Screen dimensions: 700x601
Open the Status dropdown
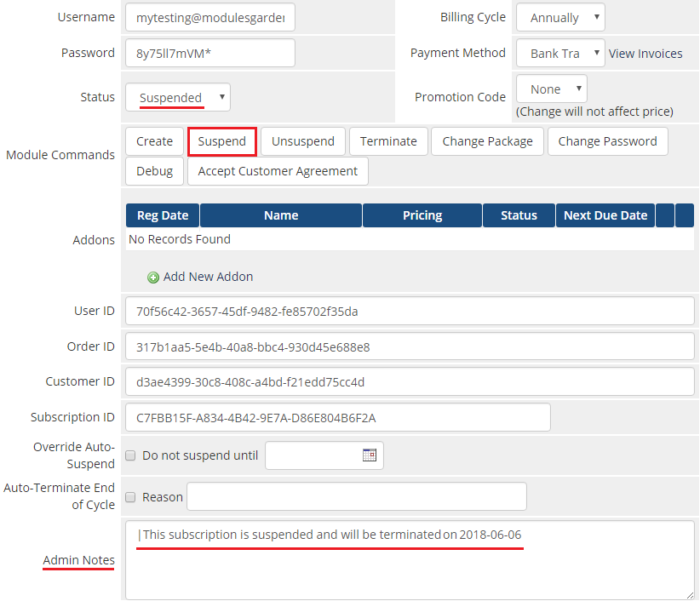(177, 97)
